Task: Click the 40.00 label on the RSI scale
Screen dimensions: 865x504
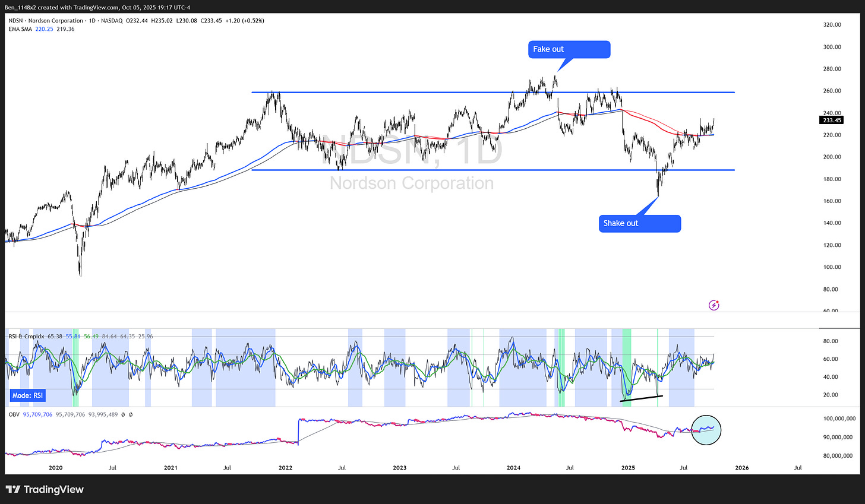Action: (x=831, y=377)
